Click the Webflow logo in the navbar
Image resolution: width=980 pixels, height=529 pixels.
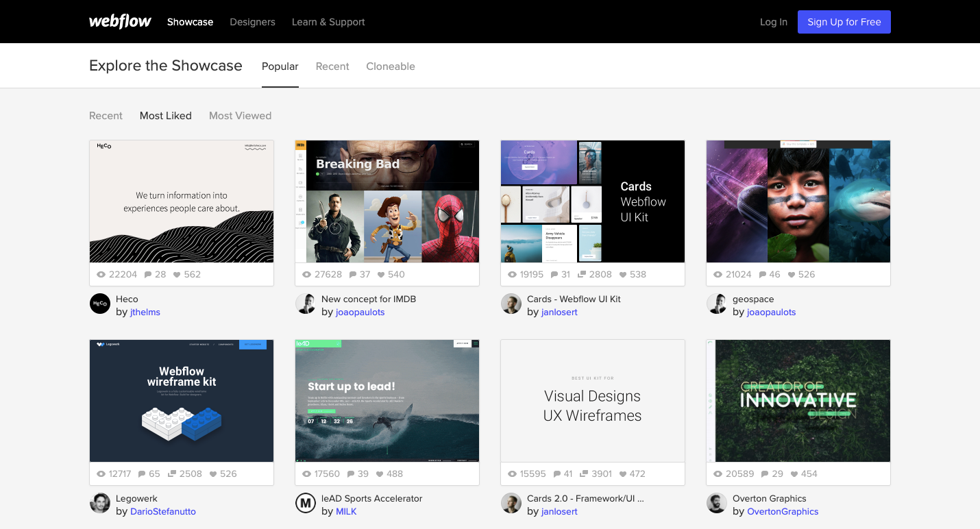coord(120,21)
